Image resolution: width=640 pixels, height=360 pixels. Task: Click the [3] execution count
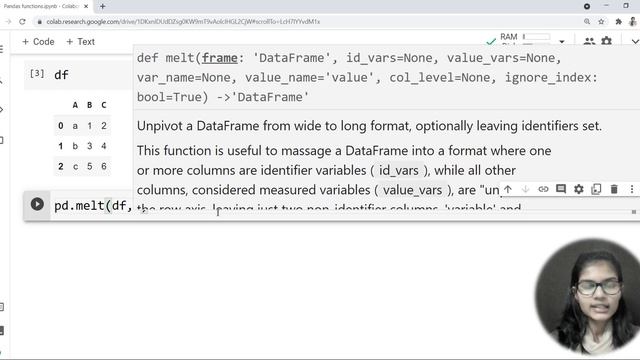pos(37,73)
